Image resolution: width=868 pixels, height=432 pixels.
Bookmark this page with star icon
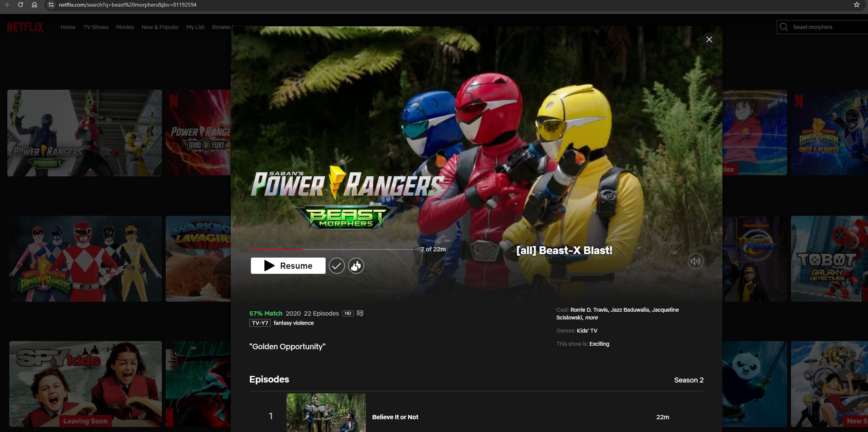coord(856,5)
